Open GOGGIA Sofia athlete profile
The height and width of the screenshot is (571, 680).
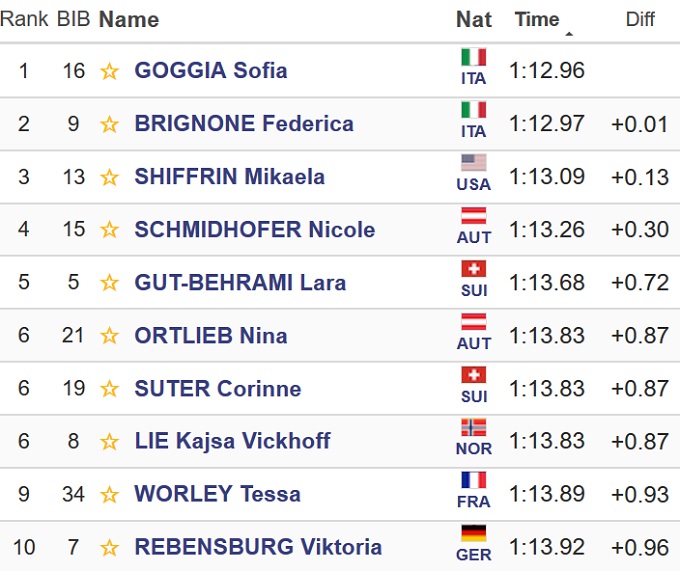click(x=211, y=71)
